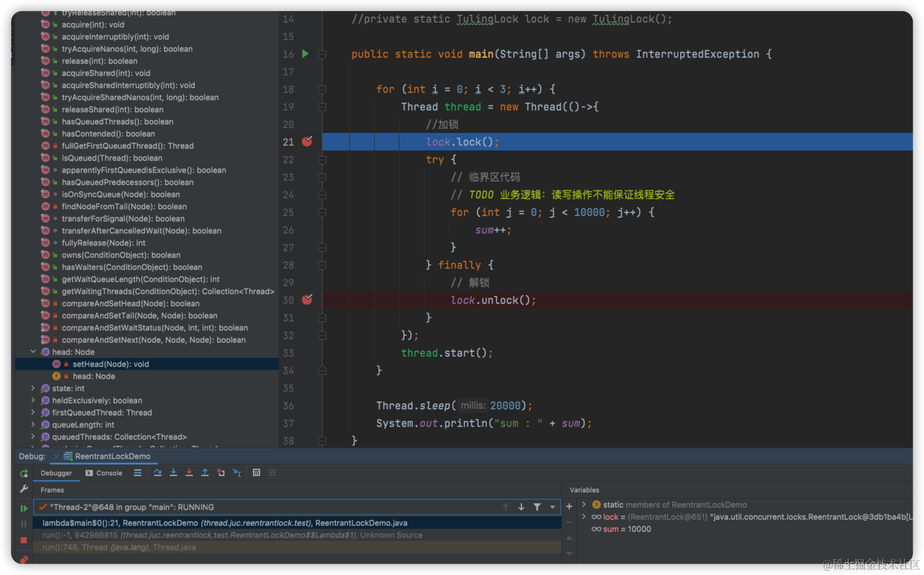The height and width of the screenshot is (575, 924).
Task: Select compareAndSetHead(Node): boolean method
Action: coord(130,303)
